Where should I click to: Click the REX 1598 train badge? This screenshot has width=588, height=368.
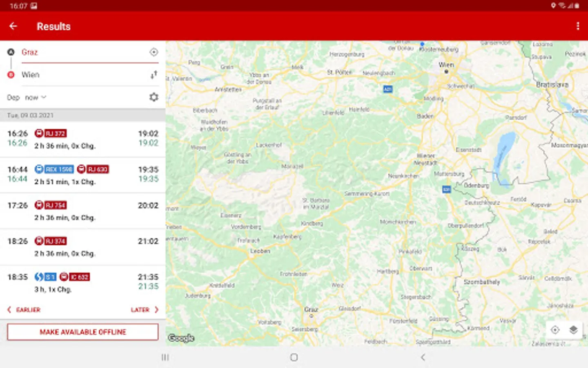[59, 169]
